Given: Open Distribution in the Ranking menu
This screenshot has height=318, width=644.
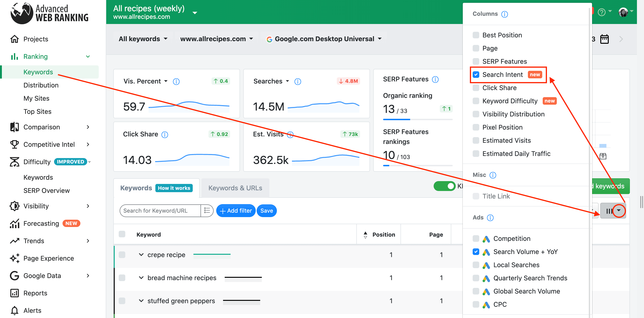Looking at the screenshot, I should click(x=41, y=85).
